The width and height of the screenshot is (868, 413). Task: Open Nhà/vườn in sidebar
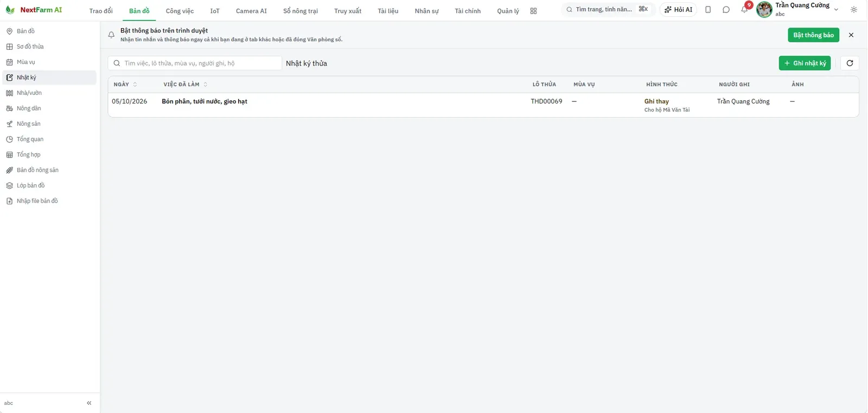click(x=49, y=93)
